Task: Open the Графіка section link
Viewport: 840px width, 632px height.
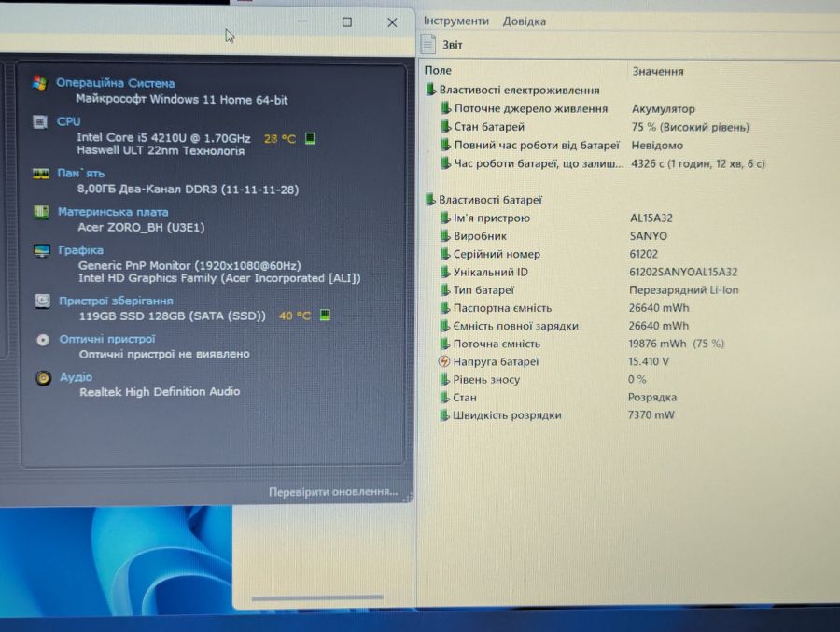Action: tap(81, 250)
